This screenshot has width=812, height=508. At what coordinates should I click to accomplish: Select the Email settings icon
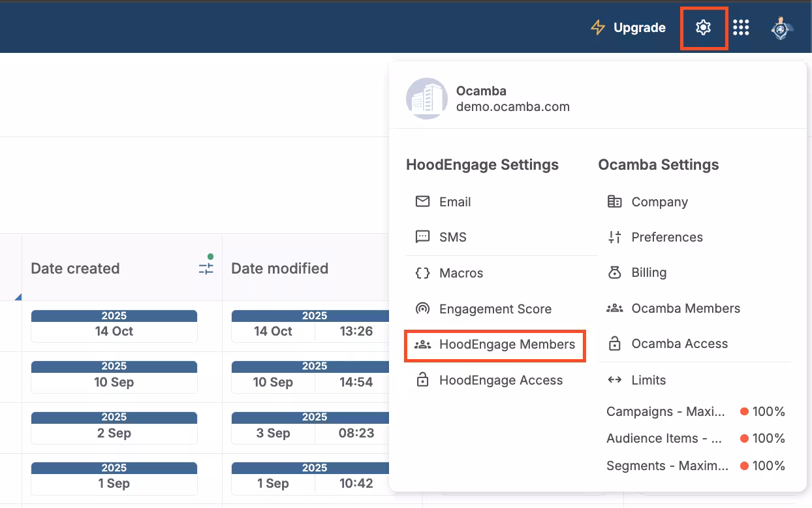[424, 202]
